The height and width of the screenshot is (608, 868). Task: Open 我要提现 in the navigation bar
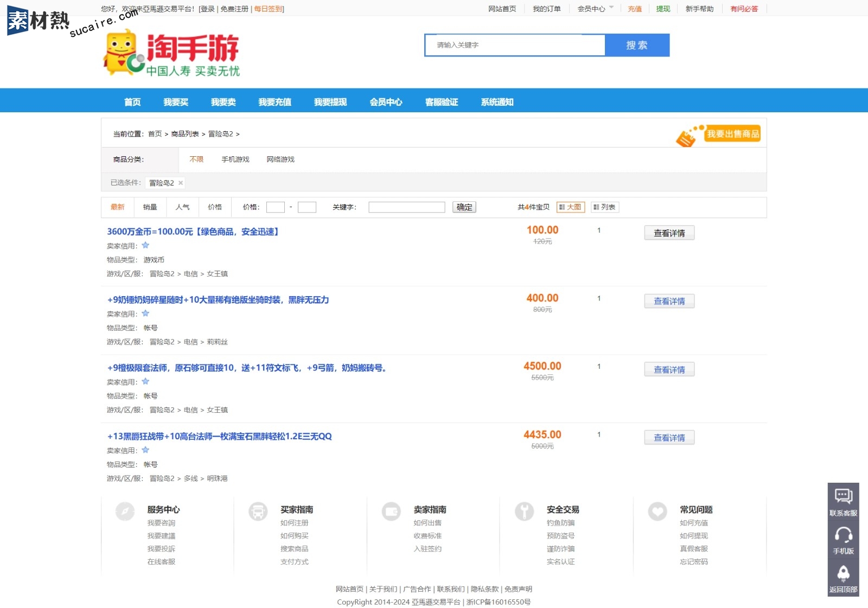click(330, 102)
